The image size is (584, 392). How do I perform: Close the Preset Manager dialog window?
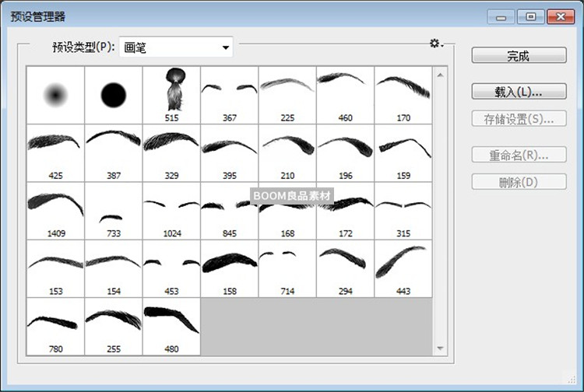[x=559, y=16]
